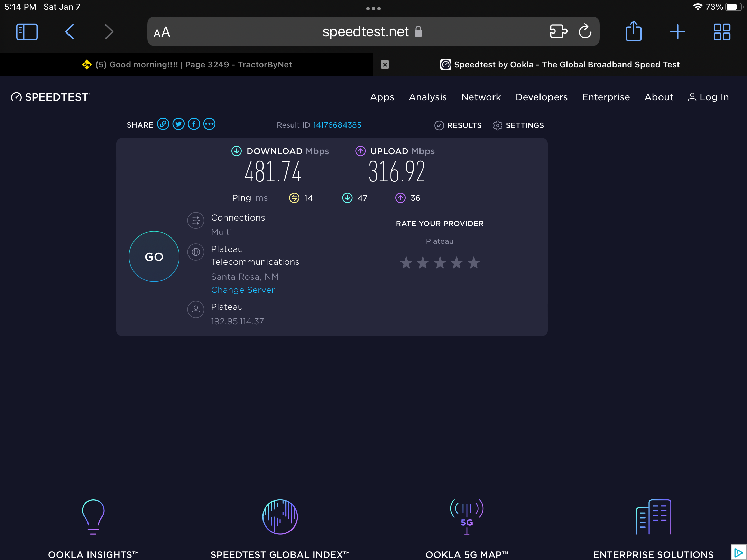Viewport: 747px width, 560px height.
Task: Share result via Twitter icon
Action: click(178, 124)
